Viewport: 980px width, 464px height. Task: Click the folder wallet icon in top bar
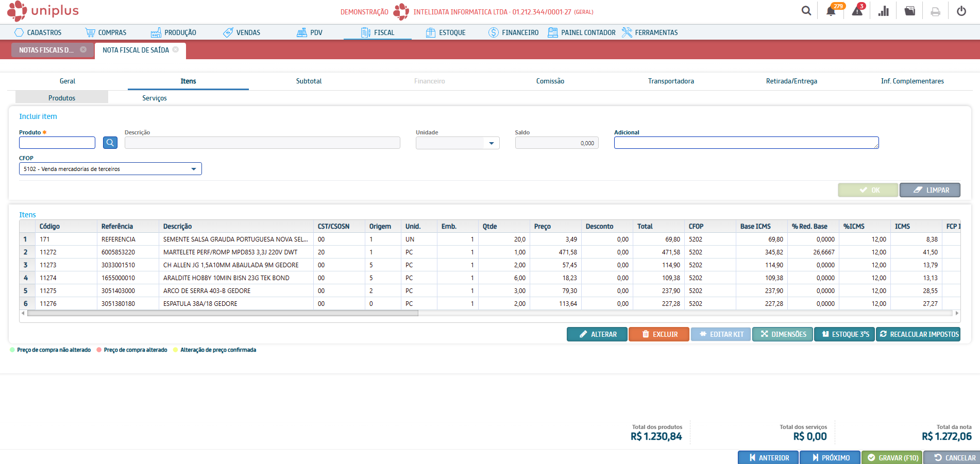(910, 11)
